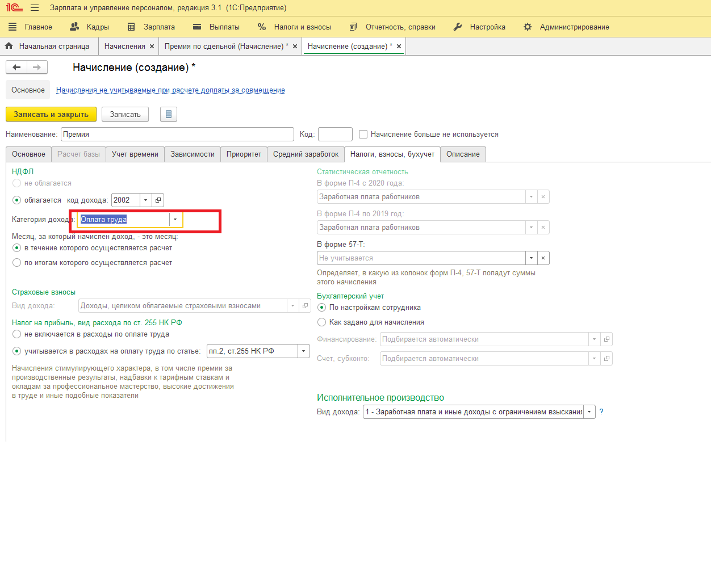Go to the Начальная страница home icon
Screen dimensions: 711x588
pos(9,46)
